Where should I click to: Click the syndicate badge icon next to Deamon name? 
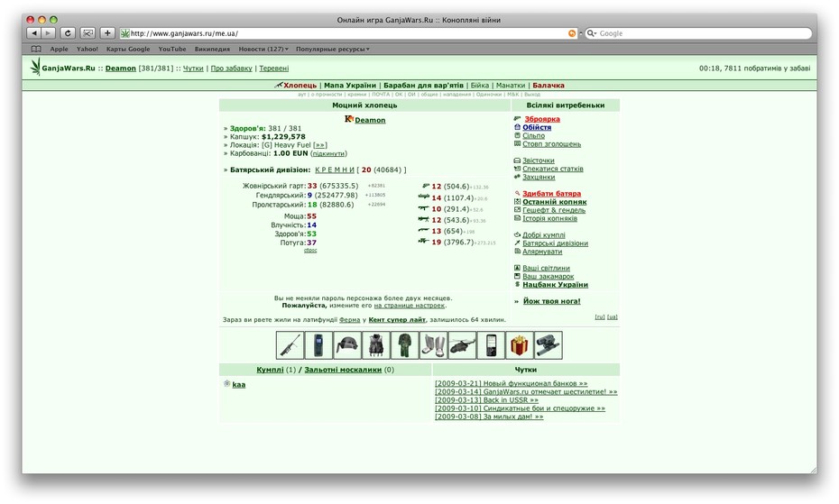(349, 119)
